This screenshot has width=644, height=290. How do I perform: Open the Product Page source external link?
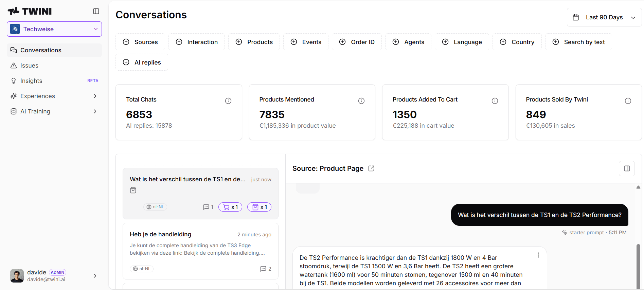tap(371, 168)
